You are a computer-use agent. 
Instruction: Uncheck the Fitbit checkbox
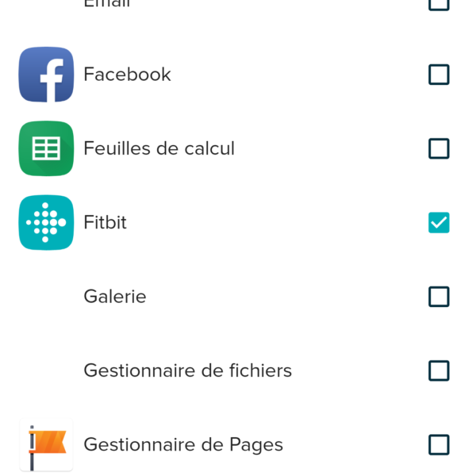click(439, 223)
